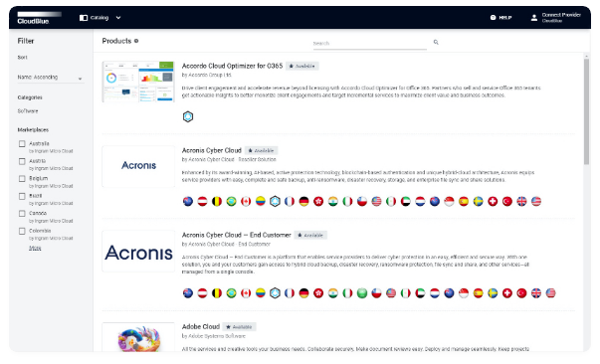This screenshot has width=600, height=364.
Task: Click the Products info icon
Action: 136,41
